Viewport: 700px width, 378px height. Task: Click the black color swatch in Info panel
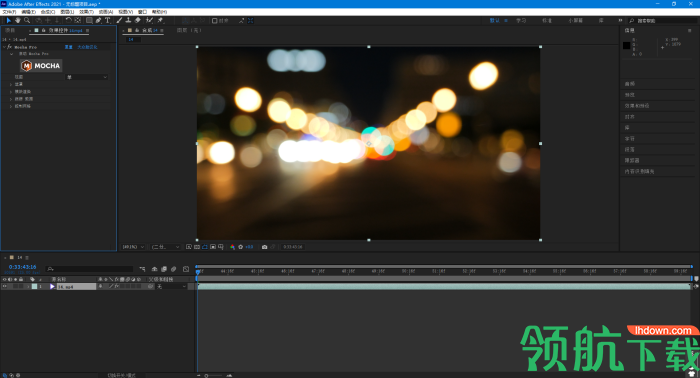[626, 46]
